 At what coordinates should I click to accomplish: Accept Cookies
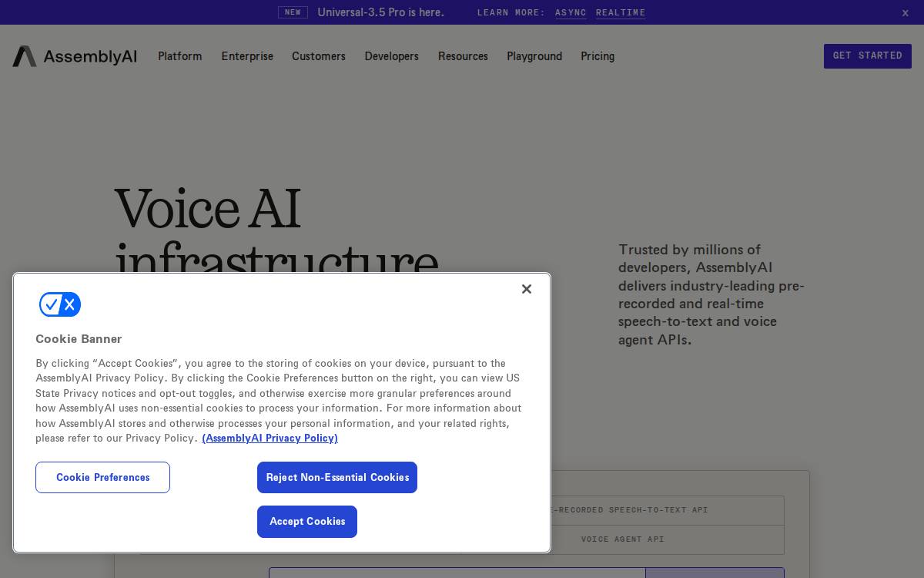pyautogui.click(x=307, y=522)
